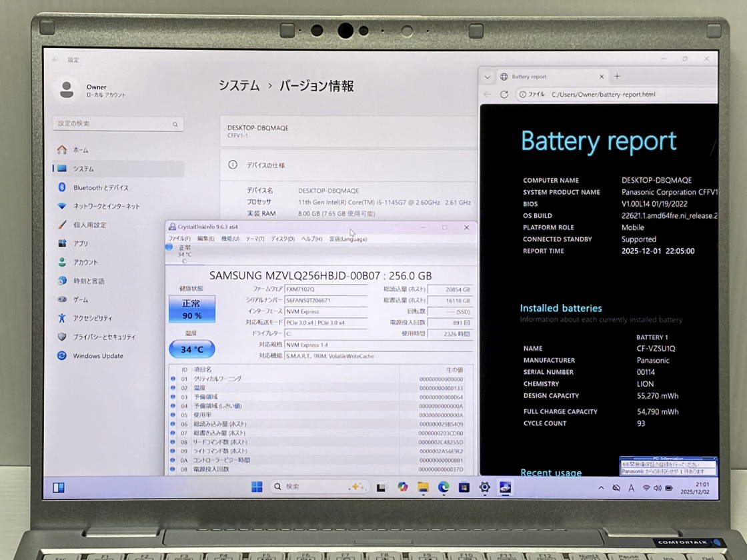
Task: Select プライバシーとセキュリティ in settings sidebar
Action: (x=103, y=337)
